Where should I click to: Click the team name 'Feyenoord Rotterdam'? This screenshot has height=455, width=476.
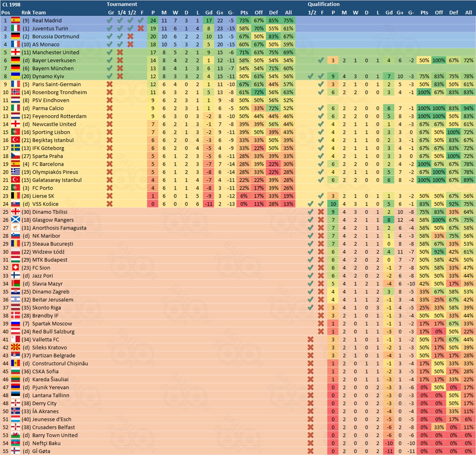(59, 116)
